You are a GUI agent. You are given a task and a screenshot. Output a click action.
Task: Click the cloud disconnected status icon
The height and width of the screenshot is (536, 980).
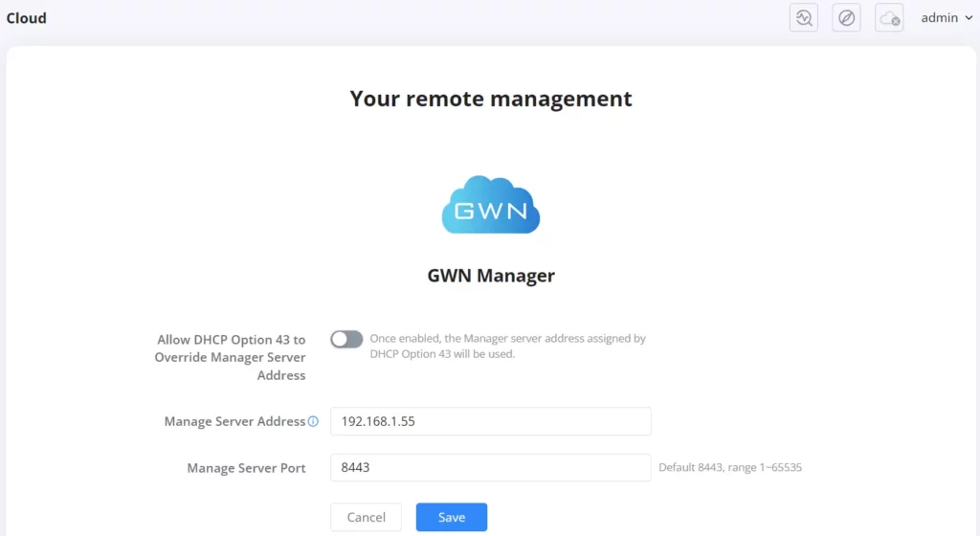point(889,18)
